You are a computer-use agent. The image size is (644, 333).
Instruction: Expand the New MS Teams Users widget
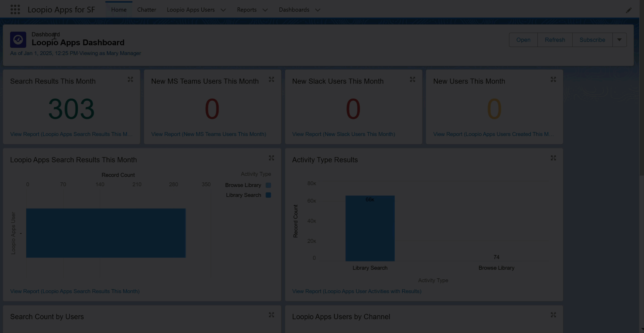pyautogui.click(x=271, y=80)
